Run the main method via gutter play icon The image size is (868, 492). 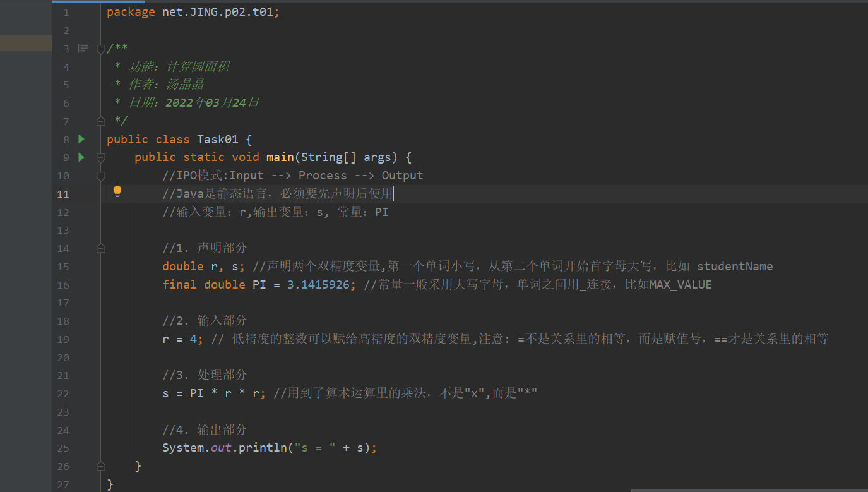81,157
